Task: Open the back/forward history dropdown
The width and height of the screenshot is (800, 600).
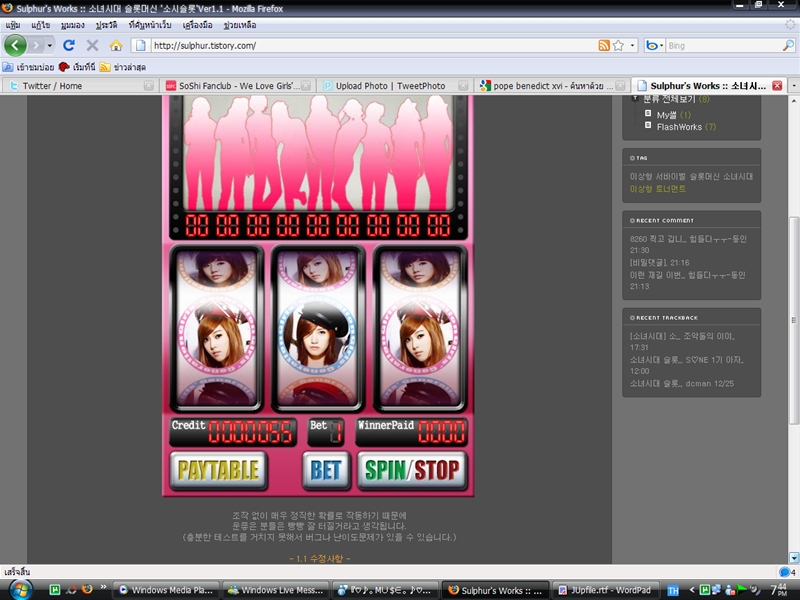Action: pyautogui.click(x=49, y=45)
